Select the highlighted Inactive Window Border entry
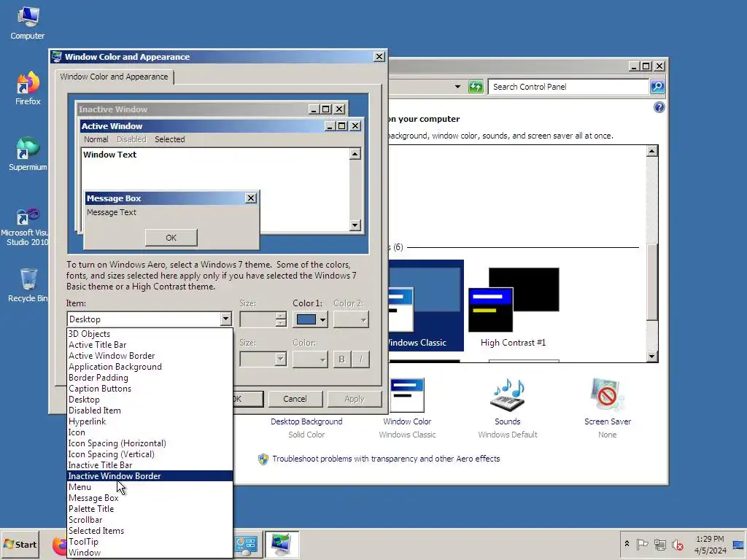This screenshot has width=747, height=560. [x=150, y=476]
